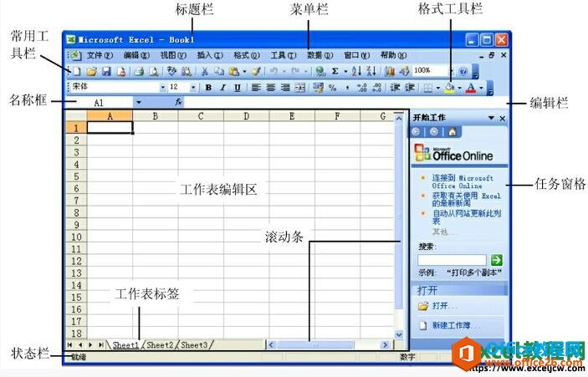Click the 打开... link in task pane
This screenshot has height=377, width=588.
point(444,306)
